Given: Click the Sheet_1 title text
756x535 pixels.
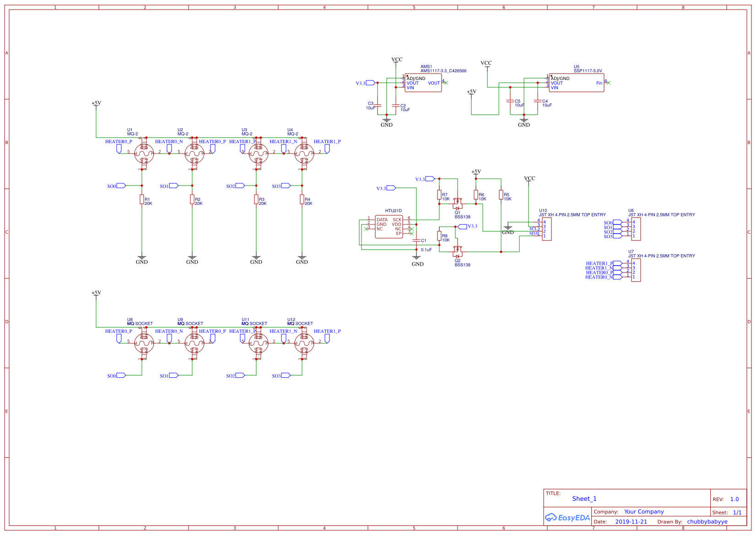Looking at the screenshot, I should click(584, 498).
